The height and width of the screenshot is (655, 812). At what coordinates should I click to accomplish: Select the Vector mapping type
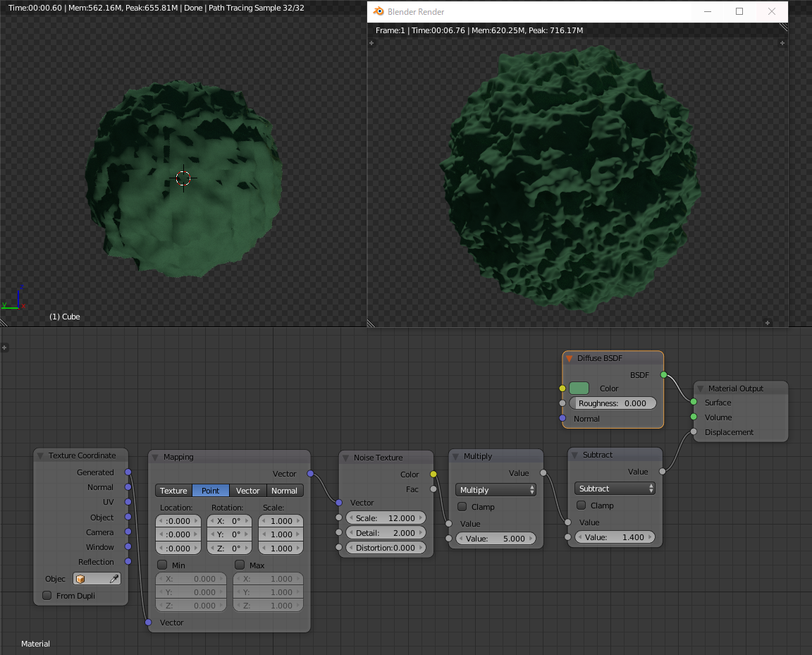coord(247,491)
